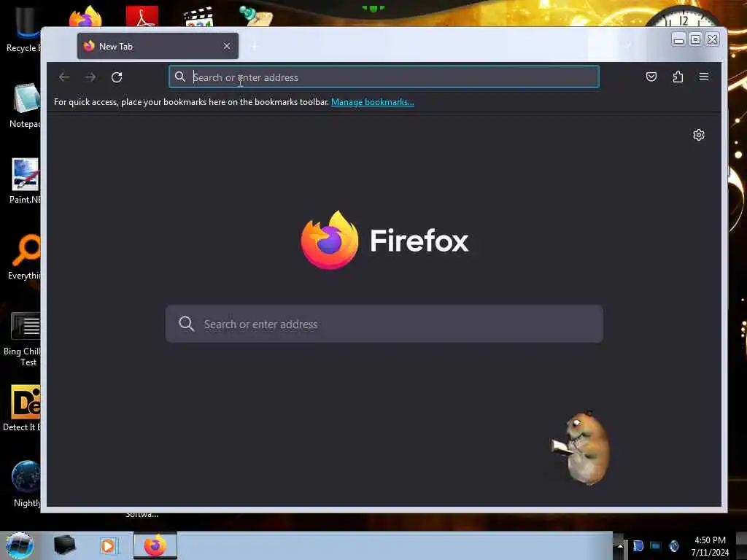Click the network monitor tray icon
747x560 pixels.
(656, 545)
